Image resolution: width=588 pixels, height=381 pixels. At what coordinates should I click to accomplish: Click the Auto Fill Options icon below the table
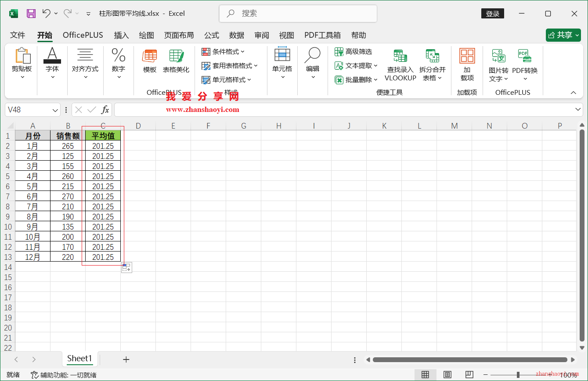pyautogui.click(x=126, y=268)
